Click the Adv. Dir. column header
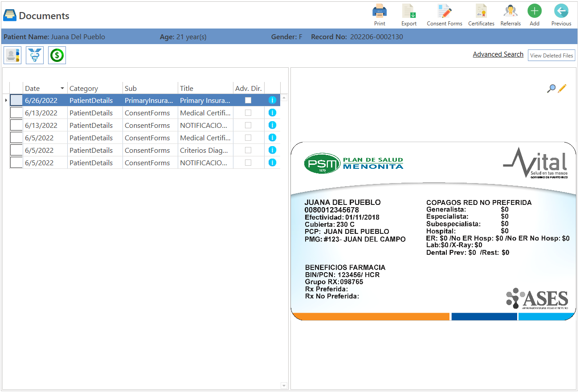 tap(249, 88)
